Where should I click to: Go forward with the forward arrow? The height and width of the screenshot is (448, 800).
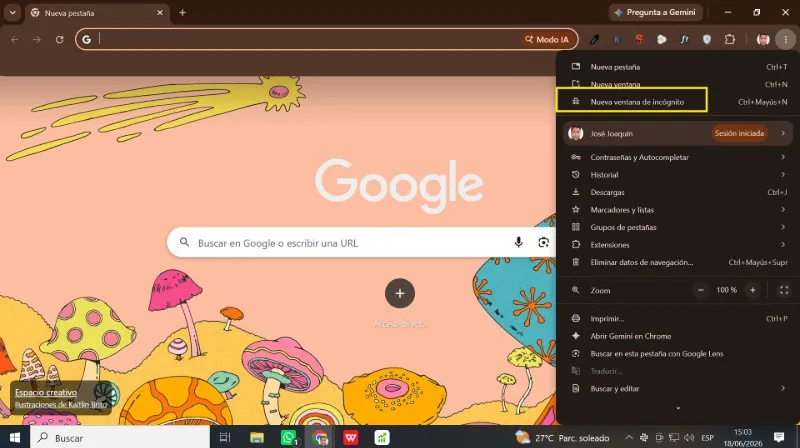[x=37, y=39]
